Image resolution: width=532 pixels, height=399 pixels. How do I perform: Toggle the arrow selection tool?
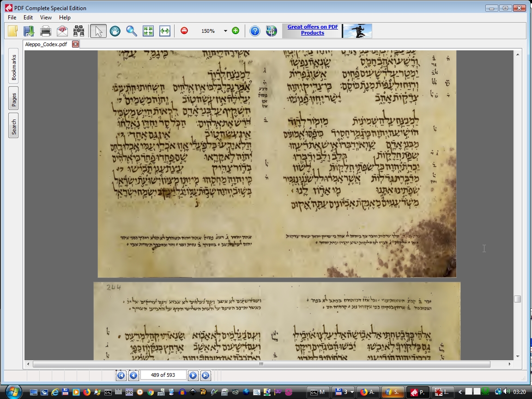(x=98, y=31)
